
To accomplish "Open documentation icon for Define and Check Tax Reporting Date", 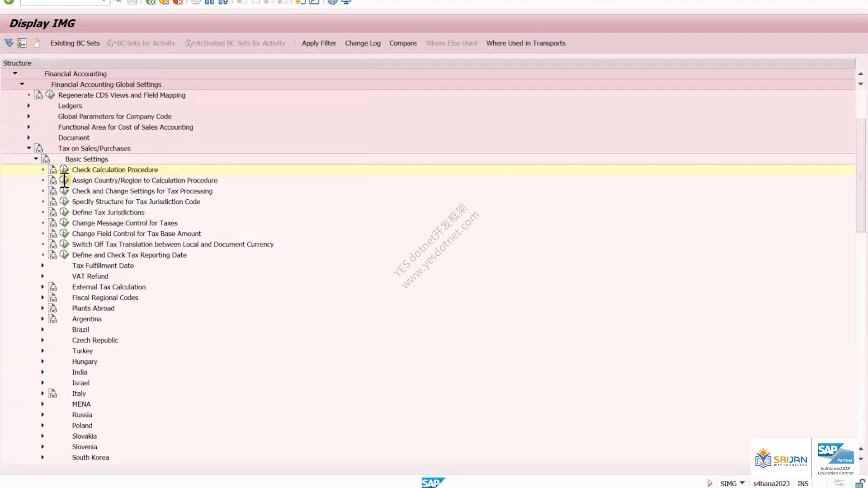I will pos(53,255).
